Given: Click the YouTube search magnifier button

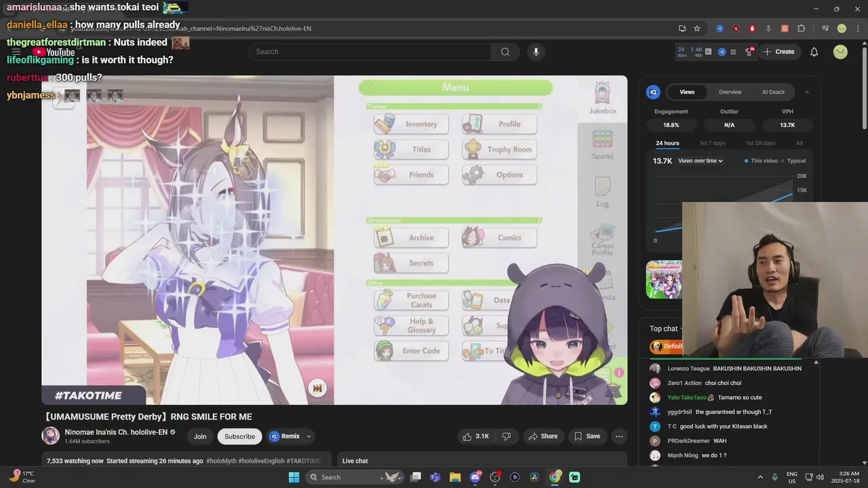Looking at the screenshot, I should (505, 52).
